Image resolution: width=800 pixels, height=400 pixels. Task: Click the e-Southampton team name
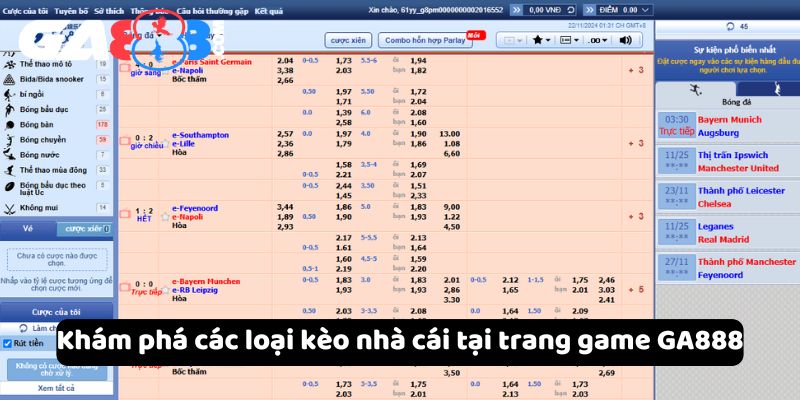(201, 135)
